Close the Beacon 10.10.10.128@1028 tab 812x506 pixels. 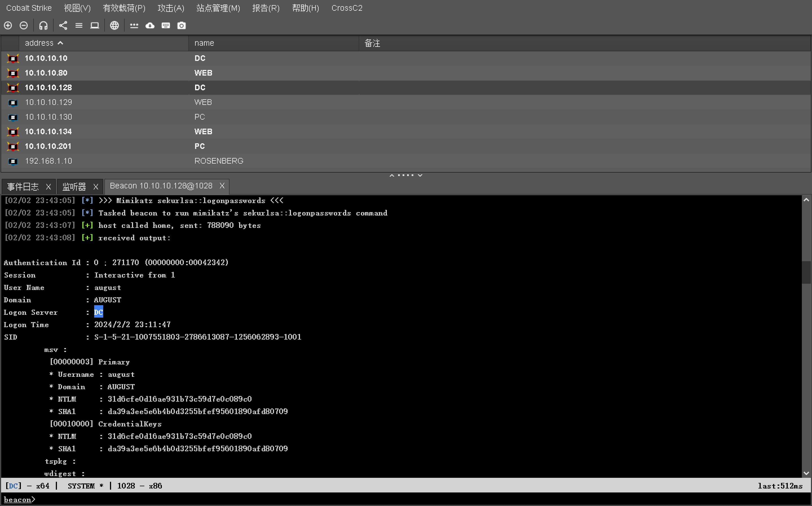(222, 186)
